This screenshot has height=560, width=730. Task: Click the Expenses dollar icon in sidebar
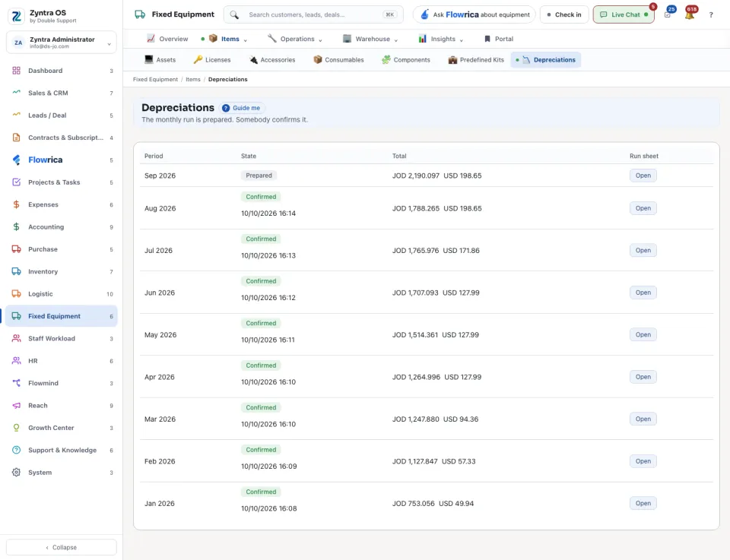16,204
